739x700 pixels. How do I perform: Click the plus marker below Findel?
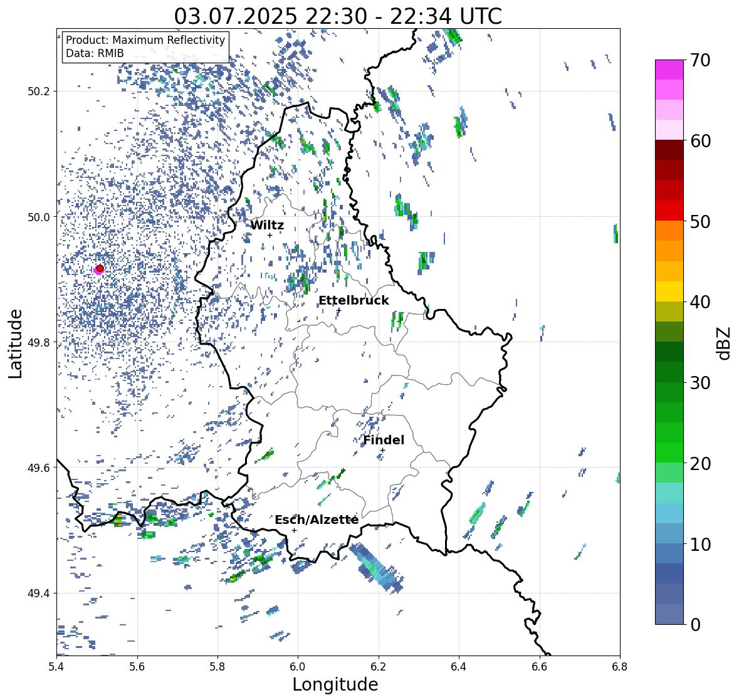pyautogui.click(x=383, y=451)
